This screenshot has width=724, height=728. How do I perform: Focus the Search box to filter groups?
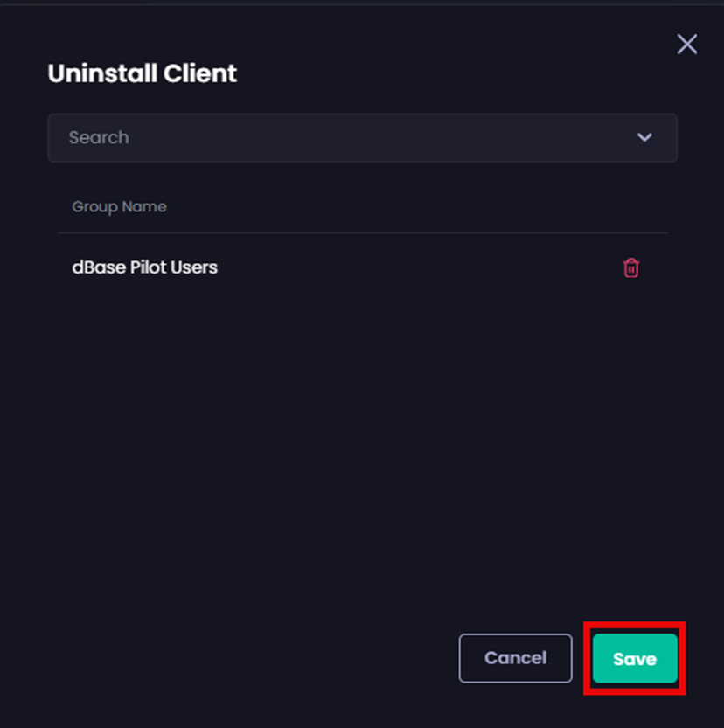coord(262,137)
